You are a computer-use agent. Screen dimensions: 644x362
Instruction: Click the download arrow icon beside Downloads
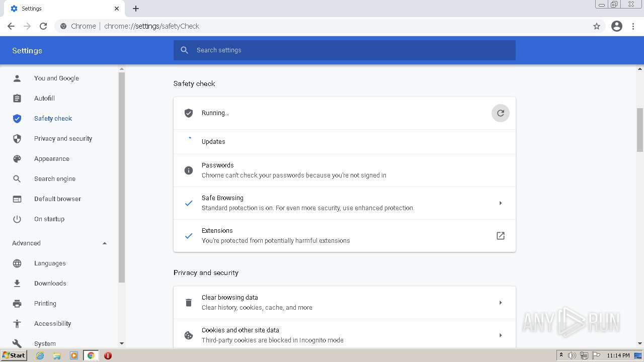tap(17, 284)
